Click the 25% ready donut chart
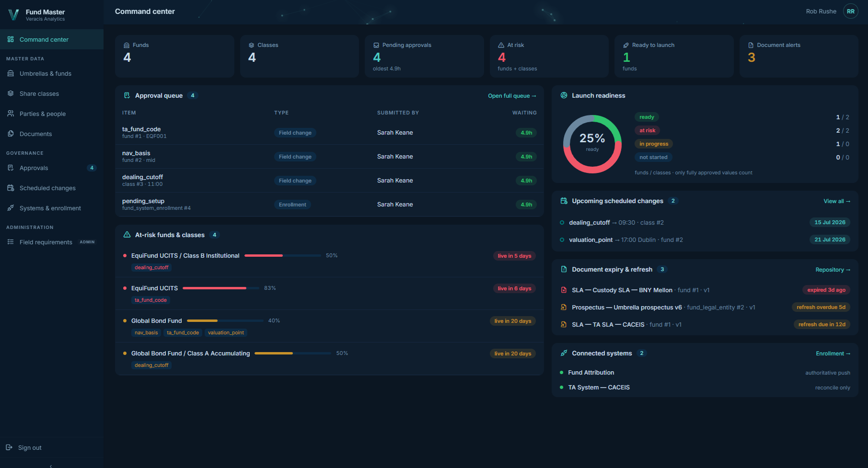868x468 pixels. pos(592,144)
